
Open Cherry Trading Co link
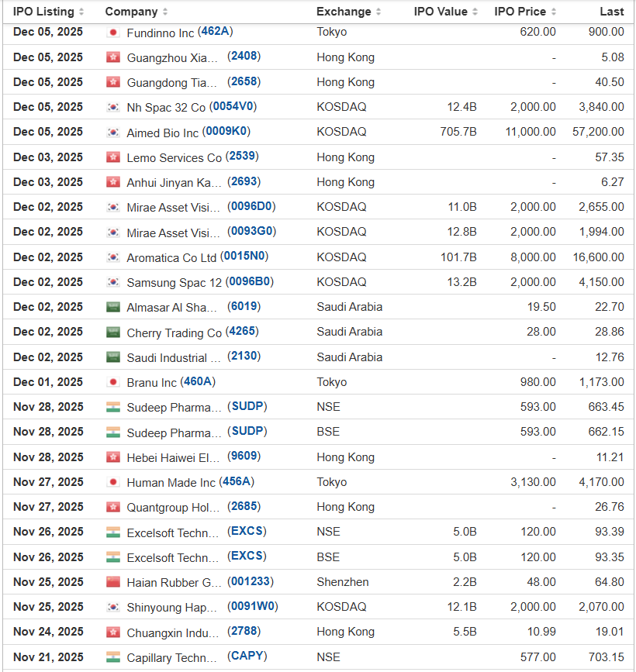(x=174, y=333)
